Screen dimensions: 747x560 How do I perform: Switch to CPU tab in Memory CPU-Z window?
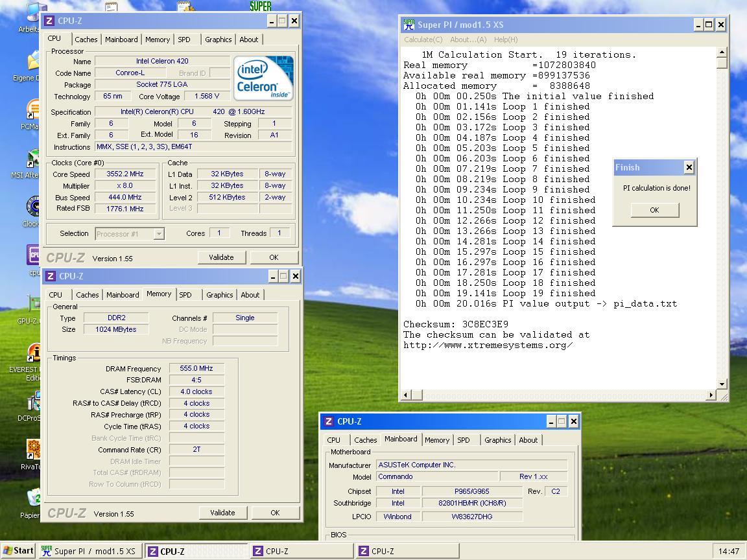[55, 295]
